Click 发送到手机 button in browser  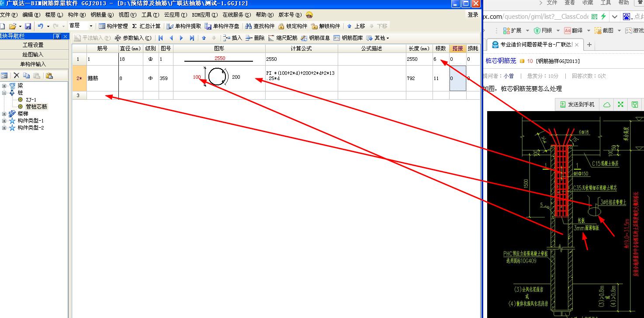577,105
